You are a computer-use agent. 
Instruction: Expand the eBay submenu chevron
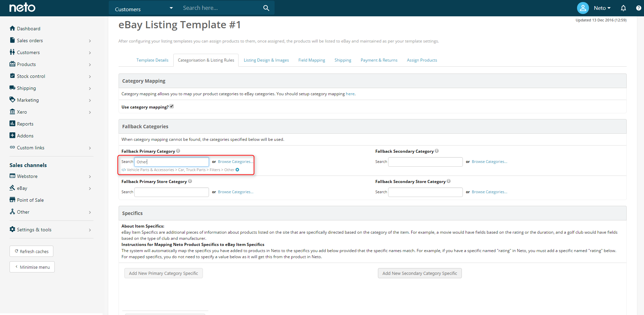tap(90, 188)
